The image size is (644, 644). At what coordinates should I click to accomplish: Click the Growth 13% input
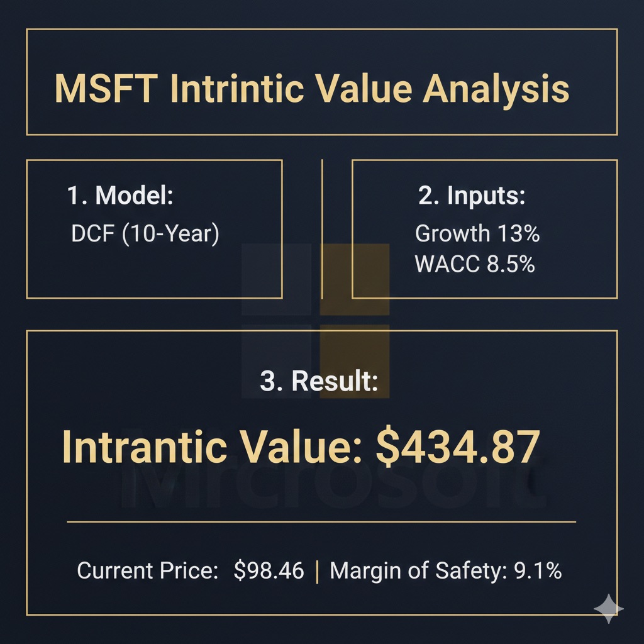tap(477, 234)
